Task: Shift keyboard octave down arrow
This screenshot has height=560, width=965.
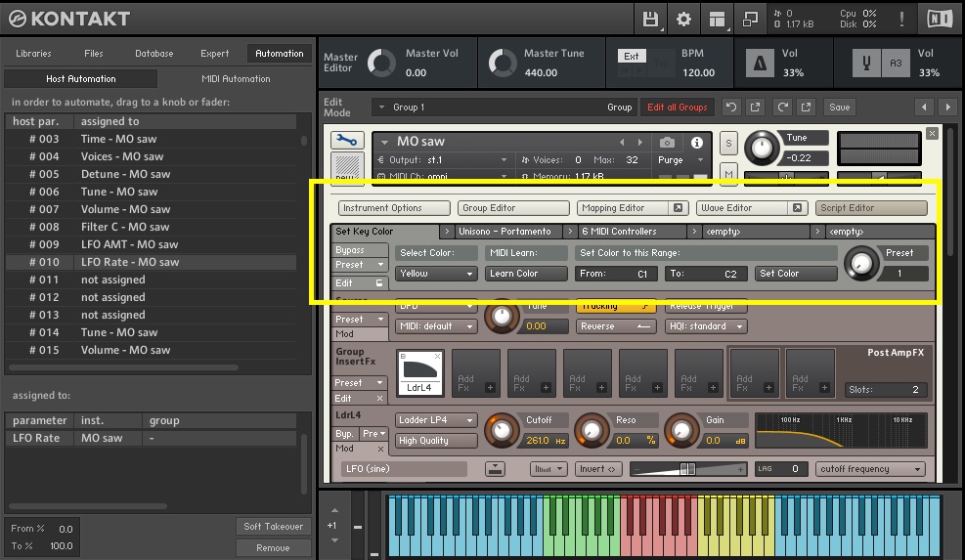Action: point(334,540)
